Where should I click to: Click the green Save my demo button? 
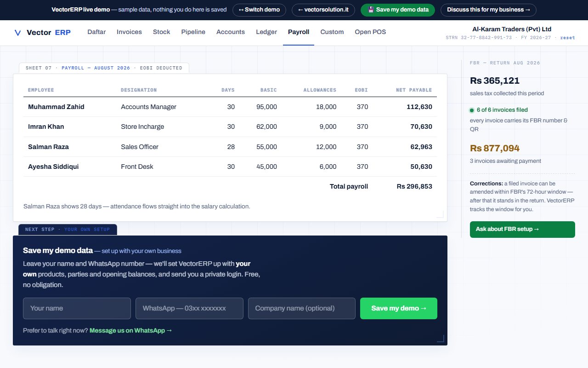tap(399, 308)
